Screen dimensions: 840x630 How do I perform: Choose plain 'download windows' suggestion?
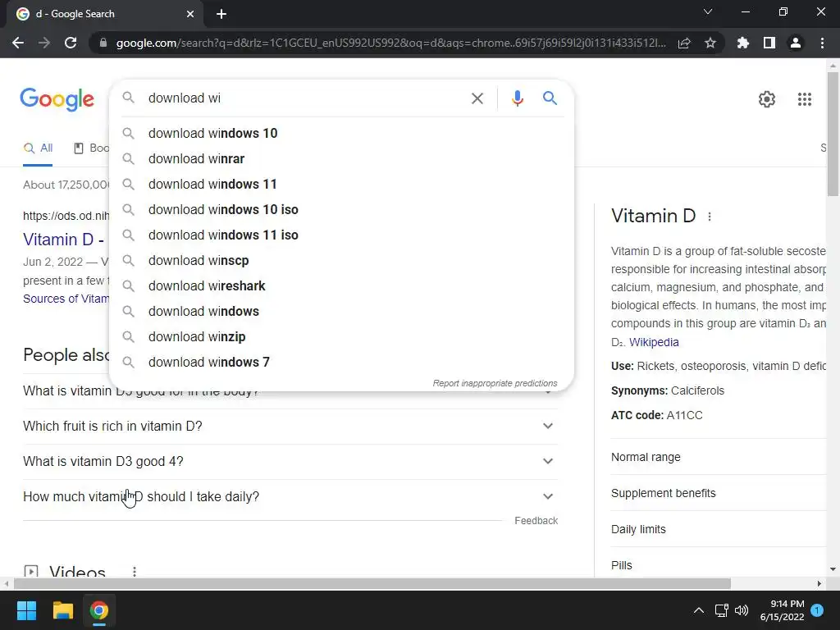pyautogui.click(x=340, y=311)
